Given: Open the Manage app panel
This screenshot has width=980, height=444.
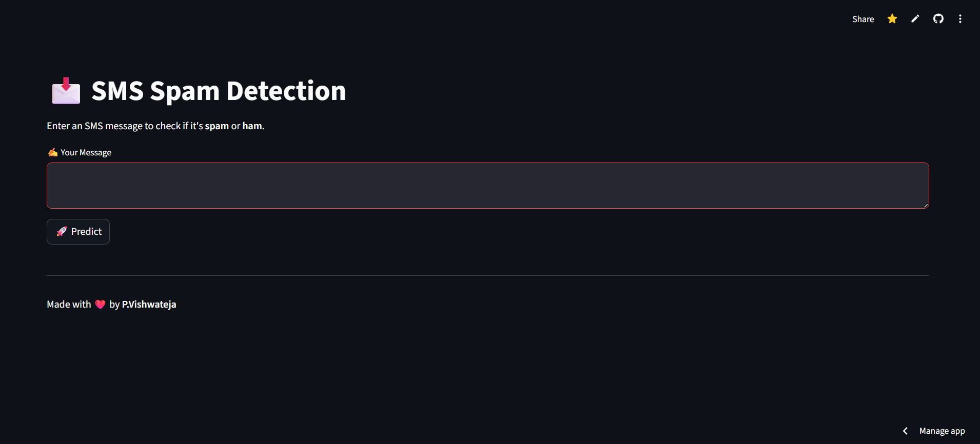Looking at the screenshot, I should (942, 431).
